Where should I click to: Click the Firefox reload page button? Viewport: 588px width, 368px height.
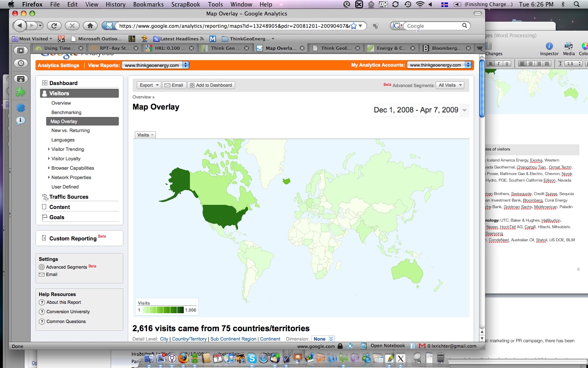[54, 26]
